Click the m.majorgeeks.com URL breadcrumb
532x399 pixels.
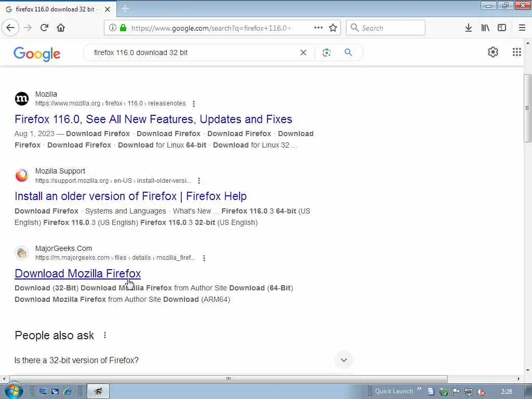tap(115, 258)
